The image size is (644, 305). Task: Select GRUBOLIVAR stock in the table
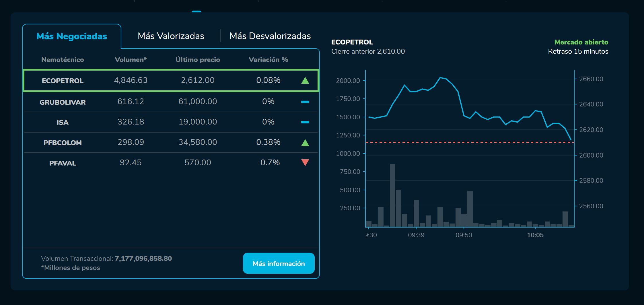pos(63,102)
